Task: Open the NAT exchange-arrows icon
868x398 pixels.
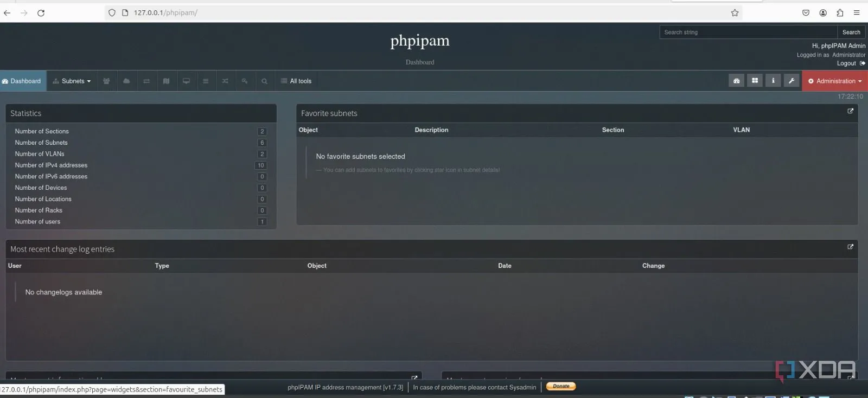Action: (x=146, y=81)
